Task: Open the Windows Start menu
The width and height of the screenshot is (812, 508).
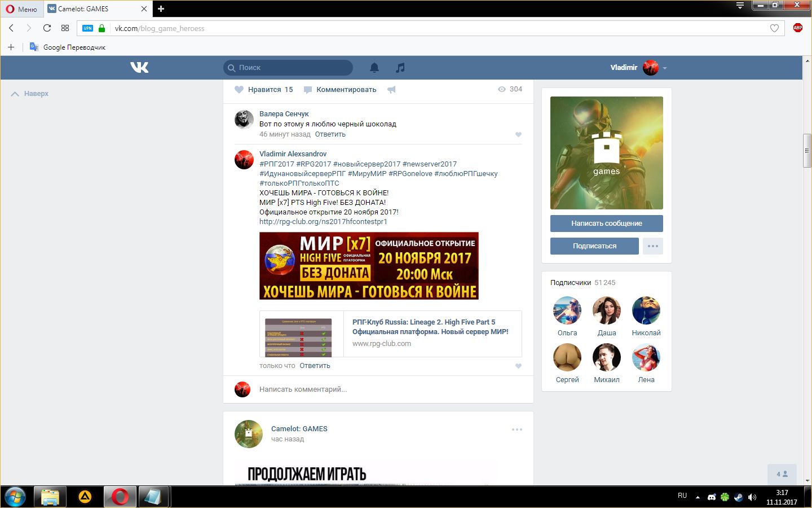Action: (15, 497)
